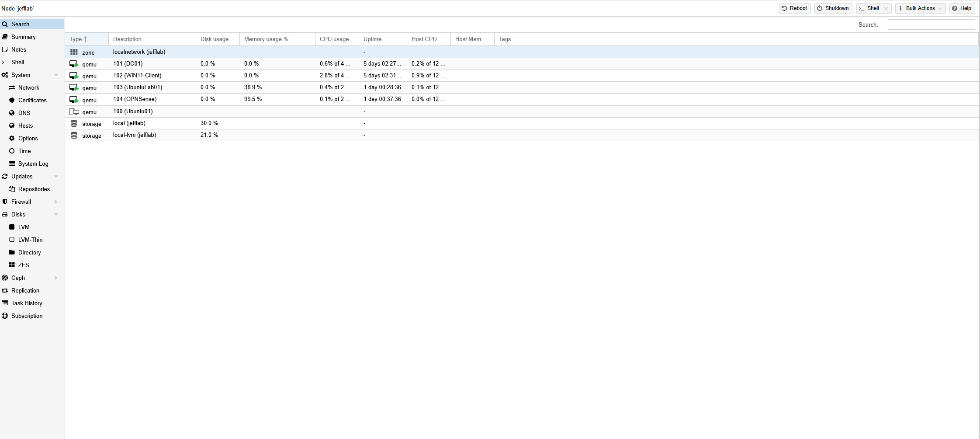Click the System Log list icon

(x=12, y=164)
